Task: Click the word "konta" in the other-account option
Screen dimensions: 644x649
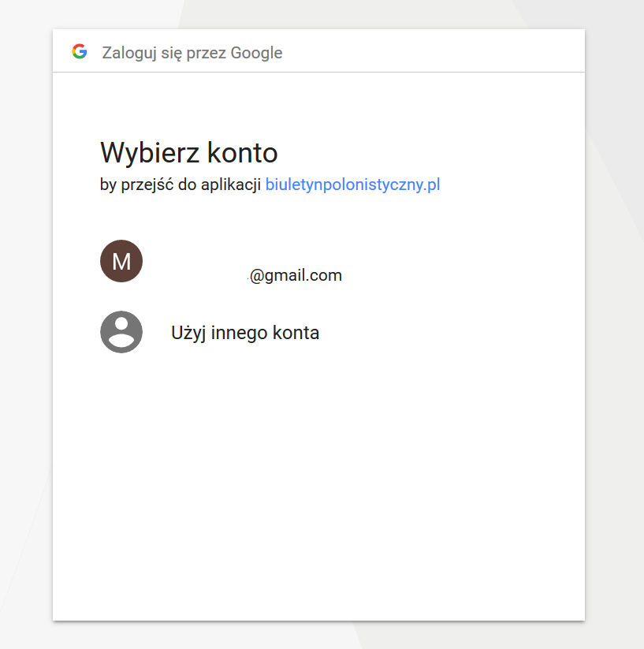Action: (x=296, y=333)
